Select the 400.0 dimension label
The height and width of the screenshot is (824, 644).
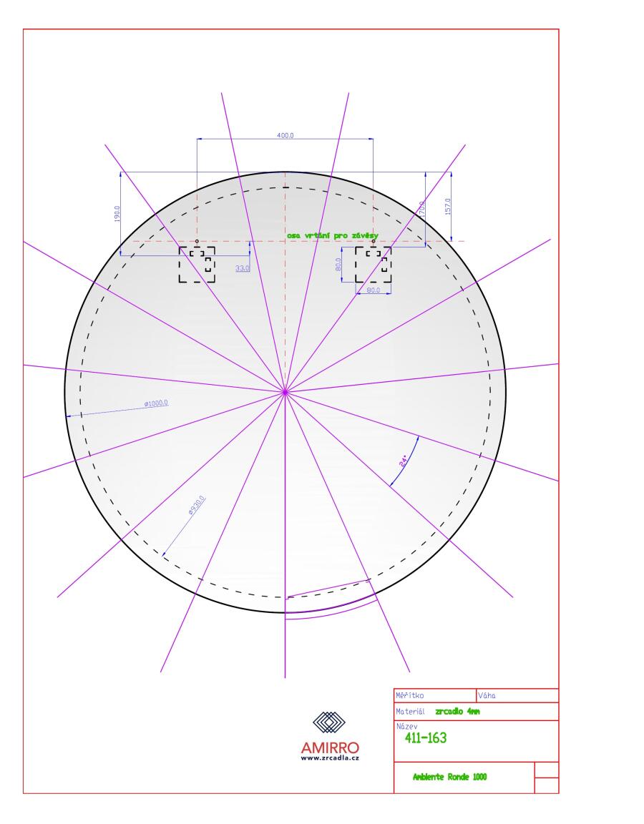[x=285, y=134]
